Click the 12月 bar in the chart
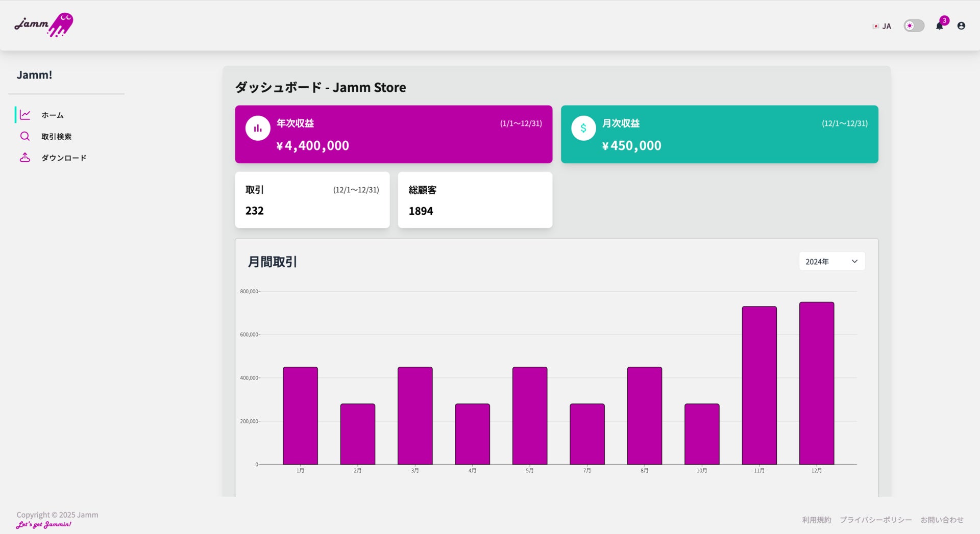This screenshot has width=980, height=534. click(817, 383)
